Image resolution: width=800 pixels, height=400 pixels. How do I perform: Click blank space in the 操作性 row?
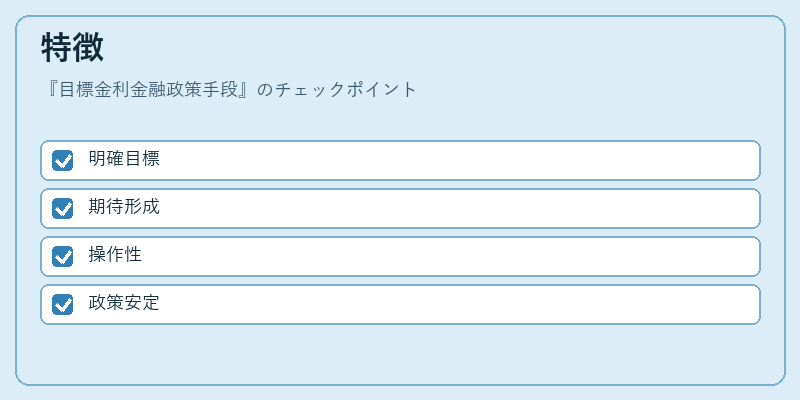point(459,256)
